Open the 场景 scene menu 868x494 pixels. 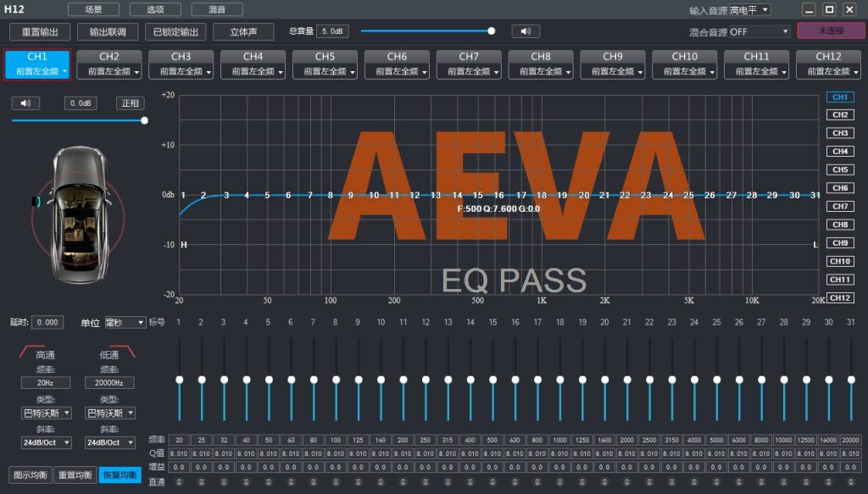coord(93,9)
